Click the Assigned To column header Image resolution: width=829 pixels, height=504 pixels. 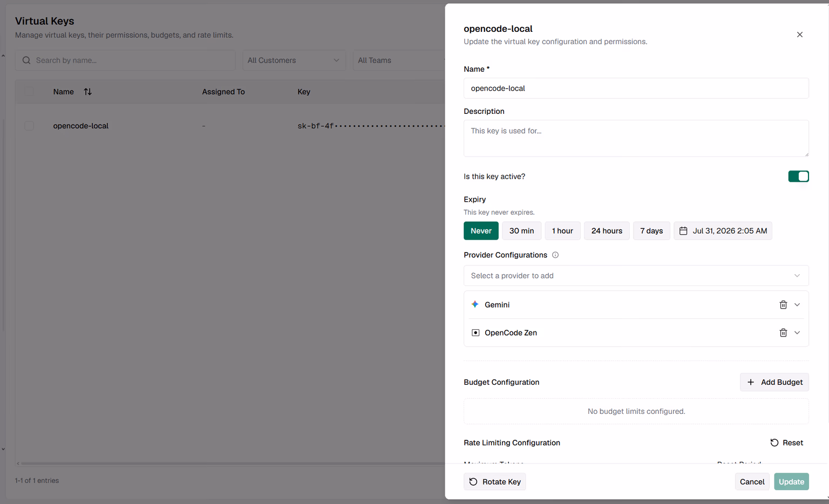(x=223, y=92)
